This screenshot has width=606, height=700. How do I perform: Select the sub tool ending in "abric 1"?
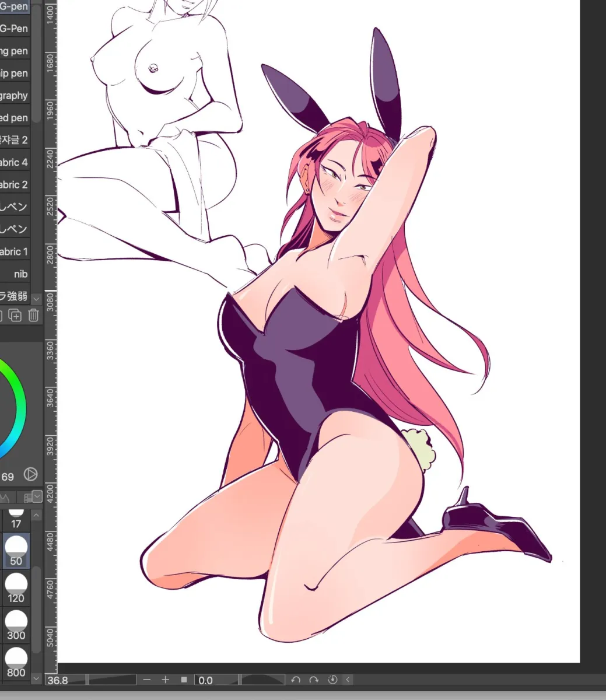pos(15,251)
